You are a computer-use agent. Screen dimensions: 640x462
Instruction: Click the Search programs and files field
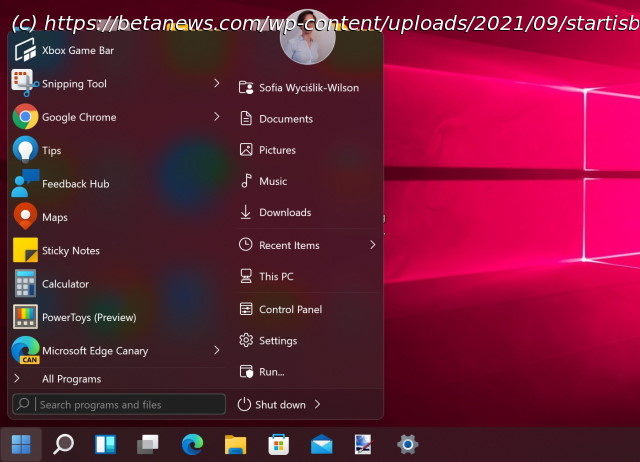coord(128,405)
